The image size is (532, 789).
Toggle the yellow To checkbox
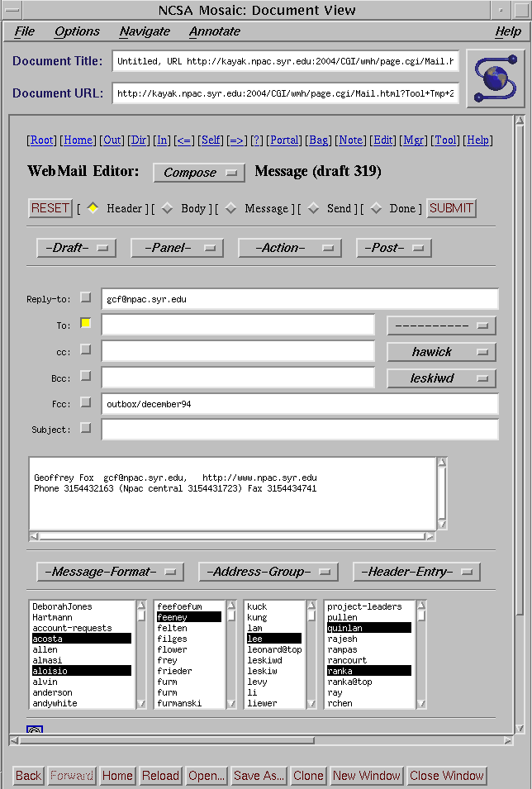click(x=86, y=323)
